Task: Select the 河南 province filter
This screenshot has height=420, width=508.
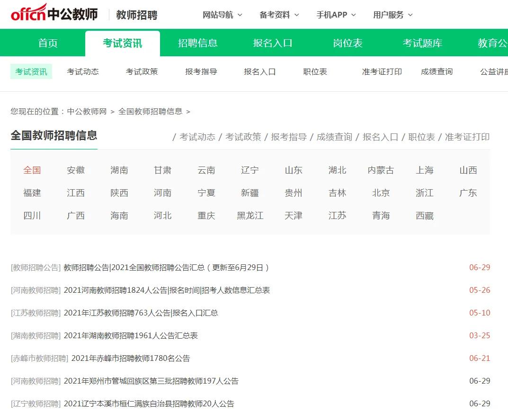Action: 163,193
